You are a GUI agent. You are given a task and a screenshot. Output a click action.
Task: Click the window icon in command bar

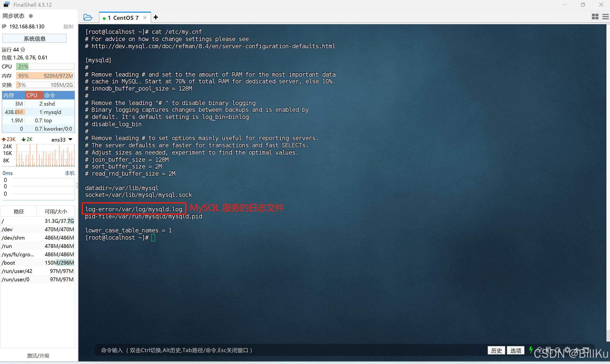586,350
